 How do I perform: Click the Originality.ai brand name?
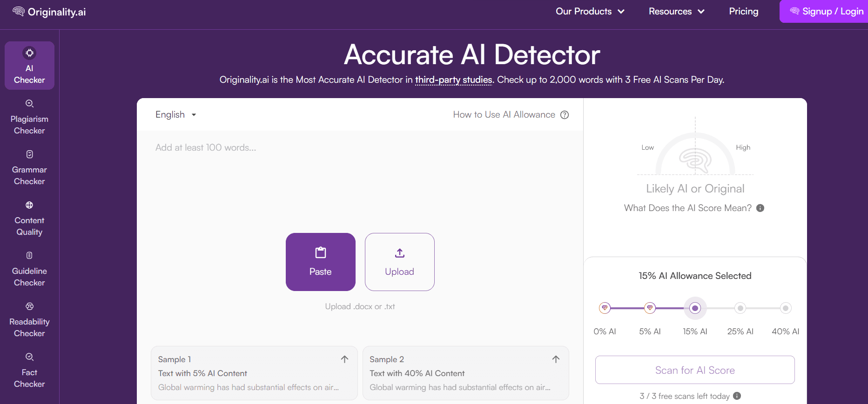[57, 12]
